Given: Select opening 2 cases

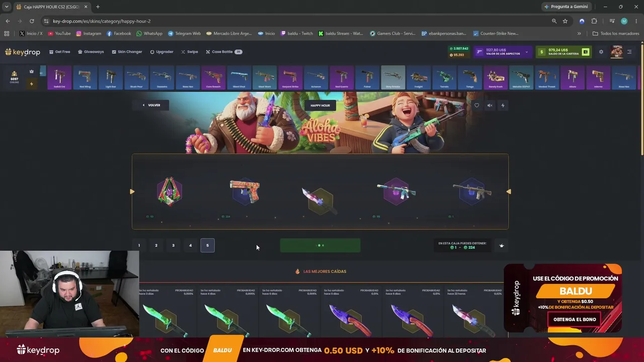Looking at the screenshot, I should coord(156,245).
